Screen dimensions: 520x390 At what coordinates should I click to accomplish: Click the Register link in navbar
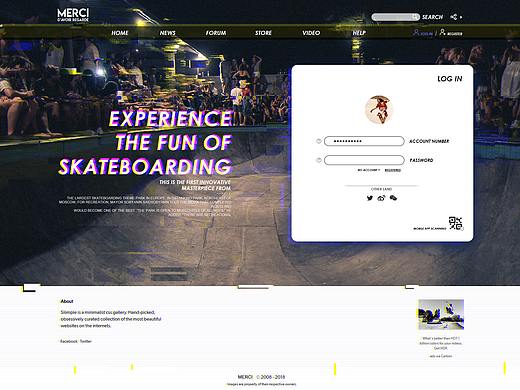point(455,34)
